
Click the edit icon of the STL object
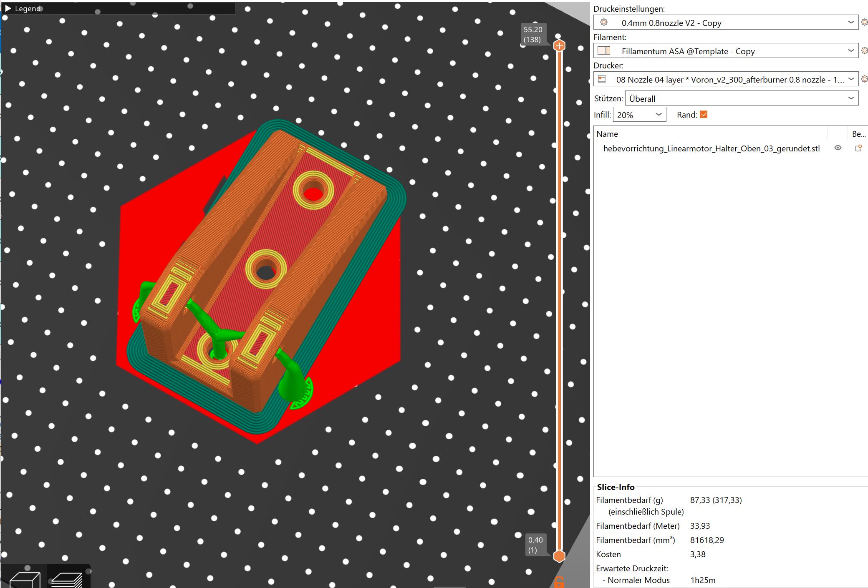(858, 148)
